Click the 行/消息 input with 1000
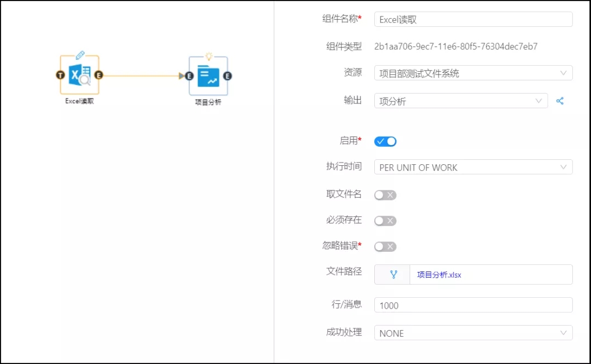This screenshot has width=591, height=364. [x=473, y=305]
